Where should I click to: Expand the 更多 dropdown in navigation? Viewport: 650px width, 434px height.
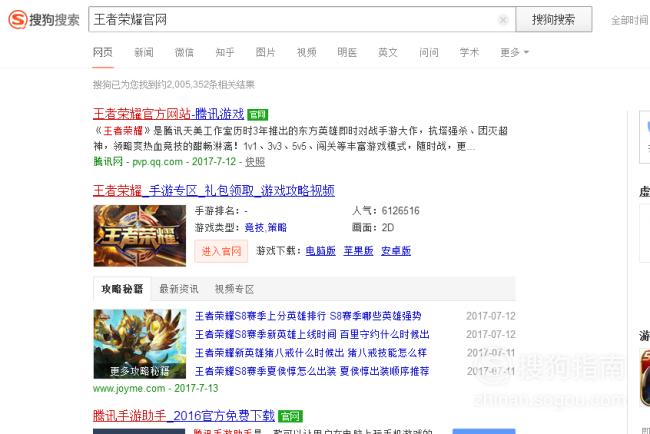(514, 52)
